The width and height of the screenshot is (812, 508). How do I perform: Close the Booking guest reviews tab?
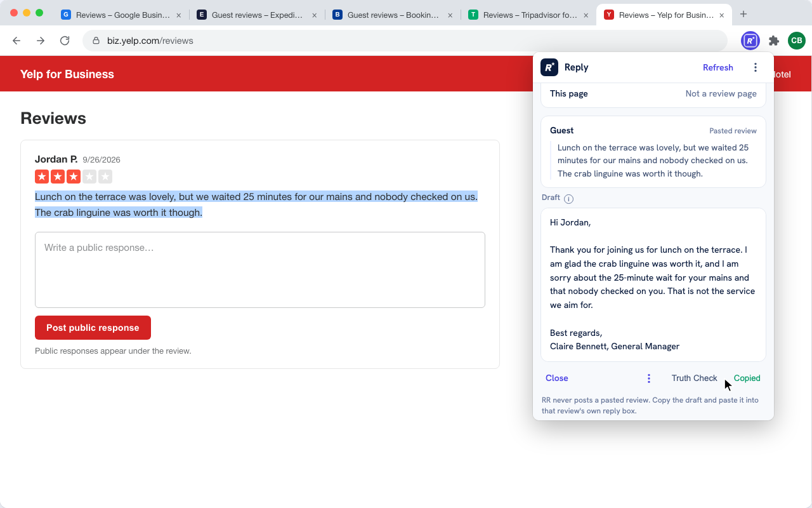pyautogui.click(x=450, y=15)
